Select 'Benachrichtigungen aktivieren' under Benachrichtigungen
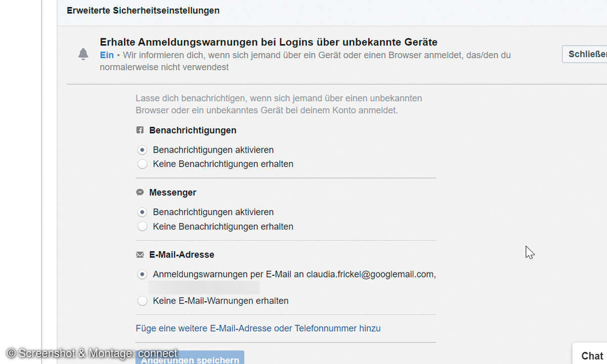Screen dimensions: 607x364 pyautogui.click(x=143, y=150)
